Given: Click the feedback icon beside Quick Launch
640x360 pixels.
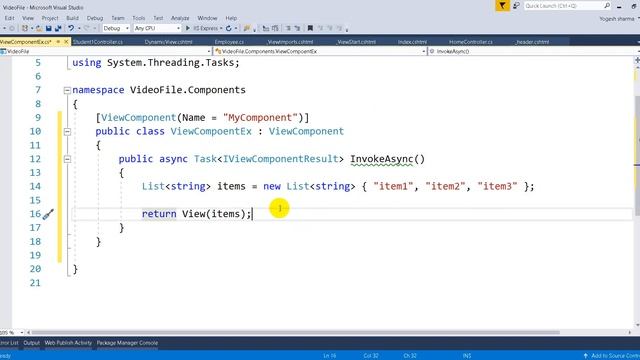Looking at the screenshot, I should click(516, 6).
